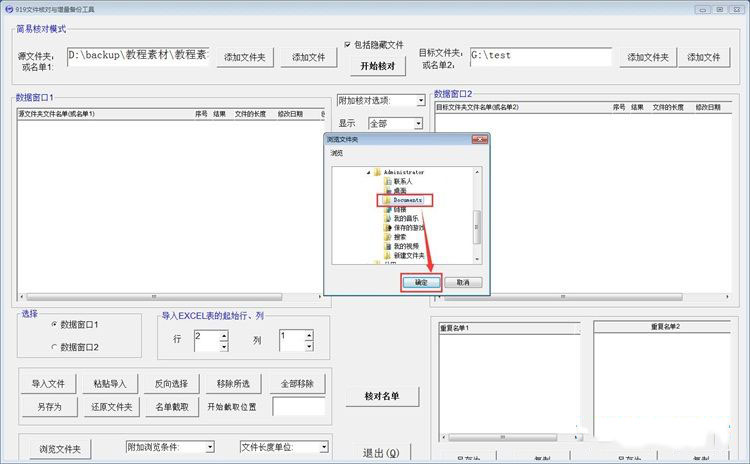750x464 pixels.
Task: Click 添加文件夹 next to target folder
Action: 648,57
